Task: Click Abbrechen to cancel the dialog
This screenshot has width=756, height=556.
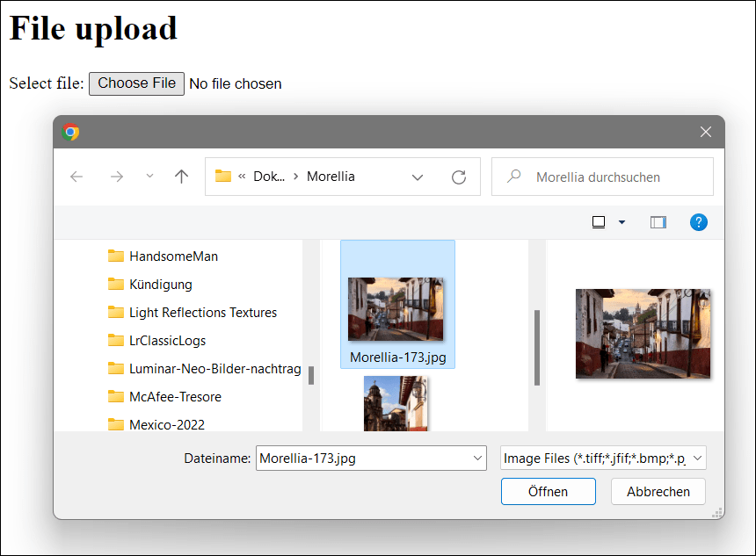Action: (658, 491)
